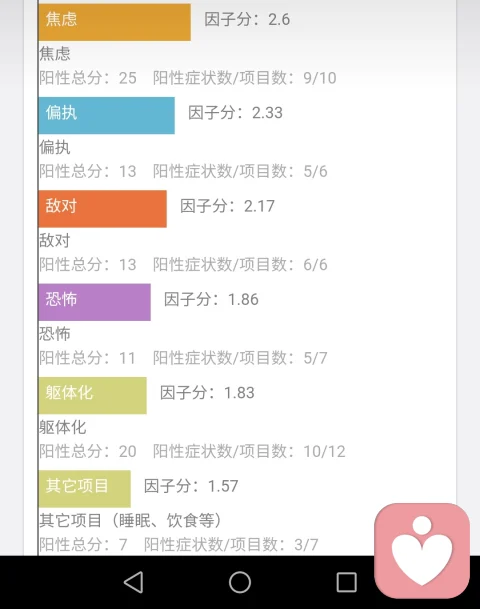This screenshot has height=609, width=480.
Task: Click 敌对 阳性总分: 13 line
Action: tap(88, 264)
